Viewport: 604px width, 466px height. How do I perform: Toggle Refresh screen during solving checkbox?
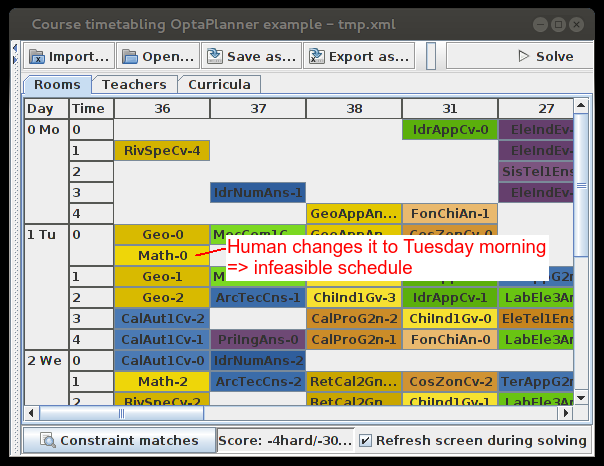tap(366, 441)
